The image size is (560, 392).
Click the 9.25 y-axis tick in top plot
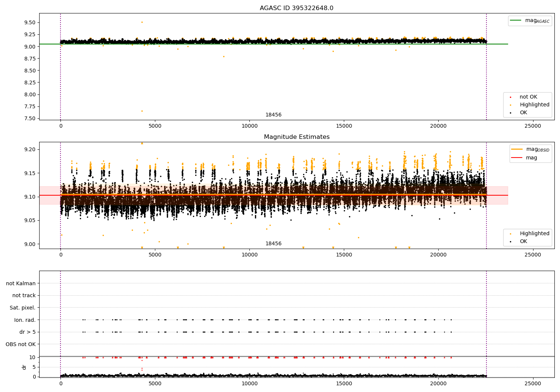point(30,35)
